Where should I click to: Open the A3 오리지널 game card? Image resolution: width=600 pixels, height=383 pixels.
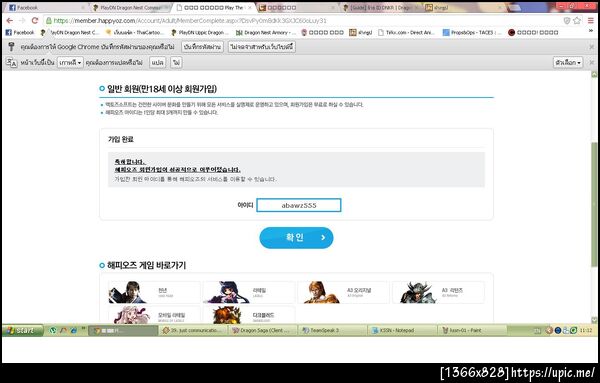click(x=343, y=292)
